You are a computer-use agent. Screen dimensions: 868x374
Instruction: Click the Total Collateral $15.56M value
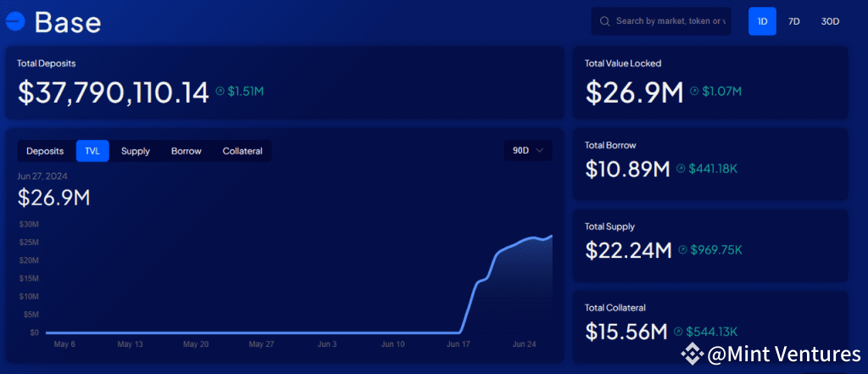(626, 332)
